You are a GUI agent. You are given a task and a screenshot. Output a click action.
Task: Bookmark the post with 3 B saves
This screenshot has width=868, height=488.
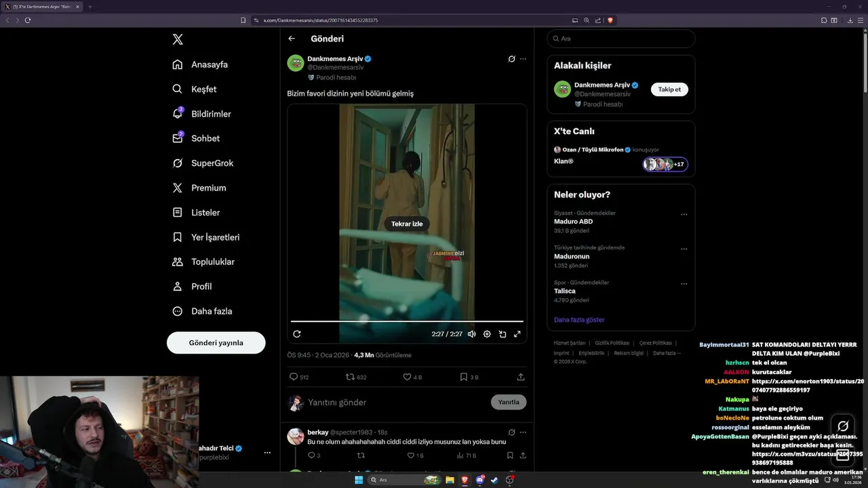pyautogui.click(x=469, y=377)
